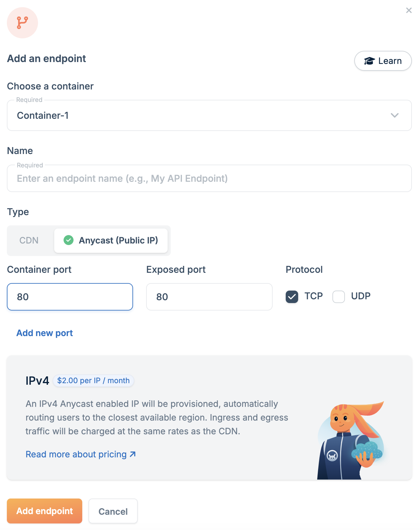Click the green Anycast checkmark icon
Image resolution: width=420 pixels, height=530 pixels.
click(69, 240)
